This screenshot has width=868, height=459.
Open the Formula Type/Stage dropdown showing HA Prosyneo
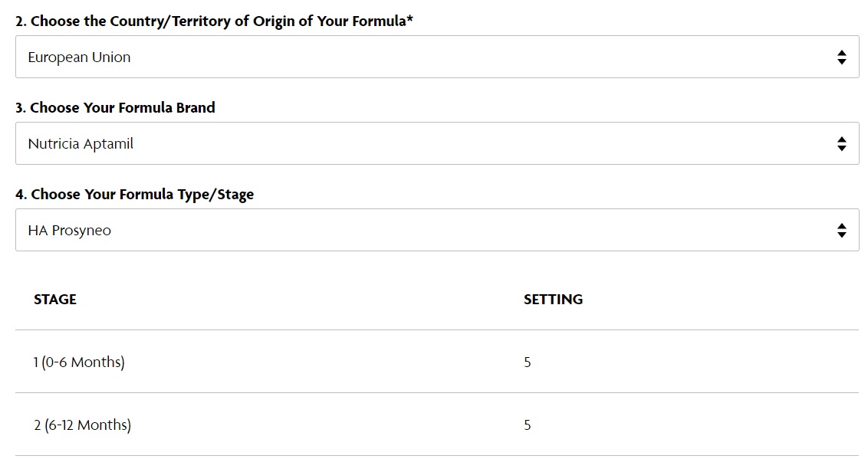coord(437,230)
